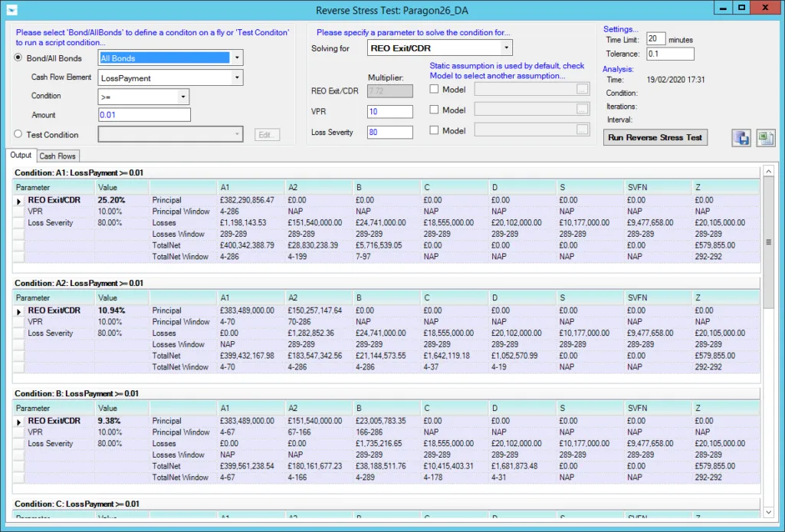The image size is (785, 532).
Task: Click the Time Limit minutes field
Action: point(655,38)
